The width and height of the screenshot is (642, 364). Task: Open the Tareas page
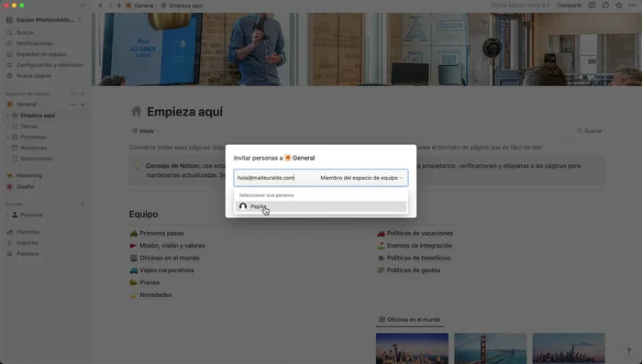(28, 127)
